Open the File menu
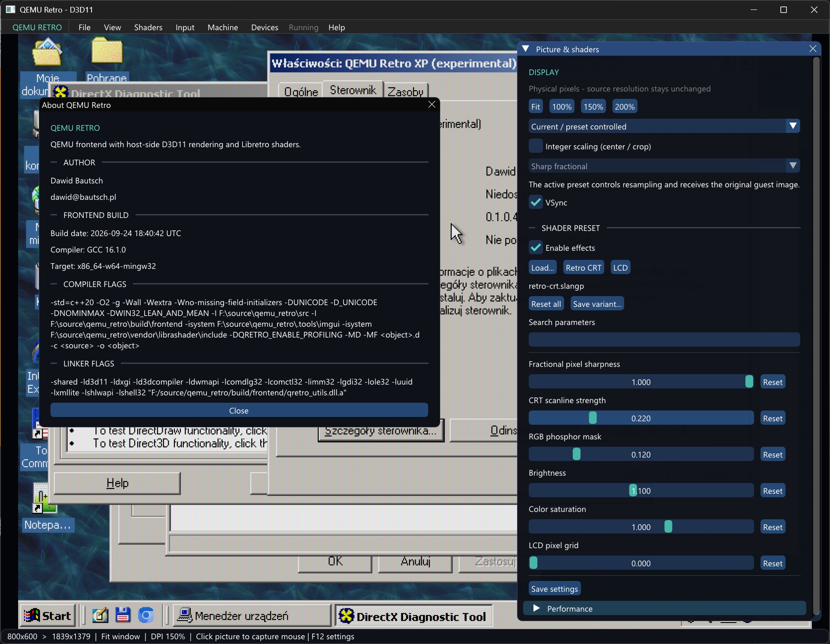Screen dimensions: 830x644 click(85, 27)
